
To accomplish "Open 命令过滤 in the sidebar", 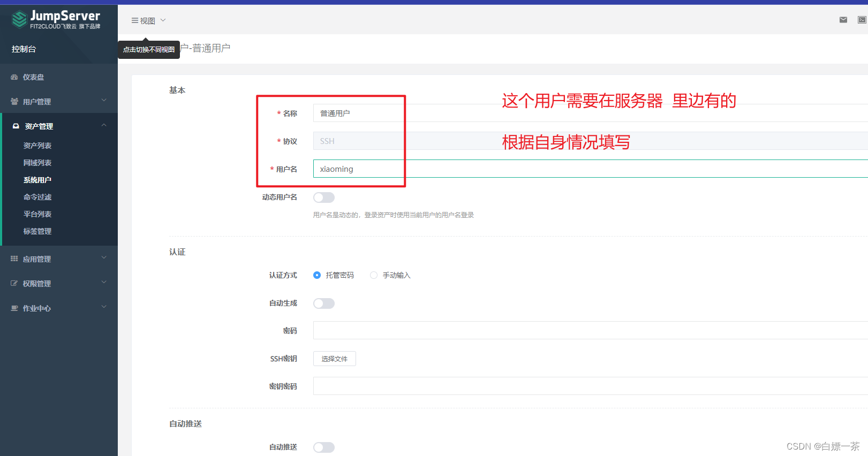I will pyautogui.click(x=37, y=197).
